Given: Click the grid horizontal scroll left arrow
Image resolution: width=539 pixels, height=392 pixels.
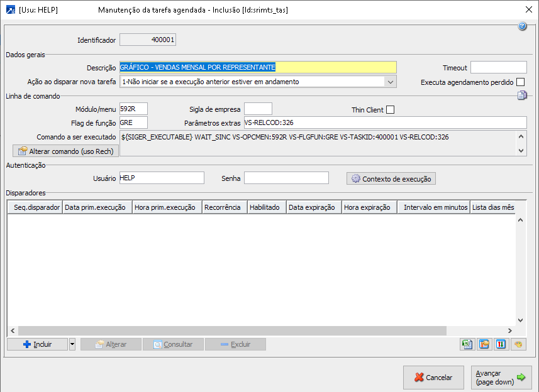Looking at the screenshot, I should pos(13,331).
